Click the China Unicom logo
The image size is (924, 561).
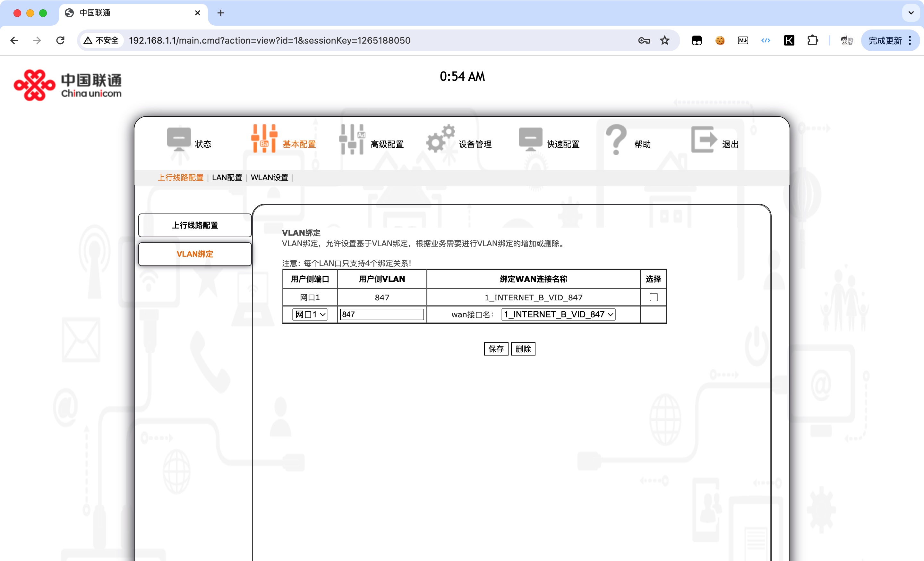point(67,85)
